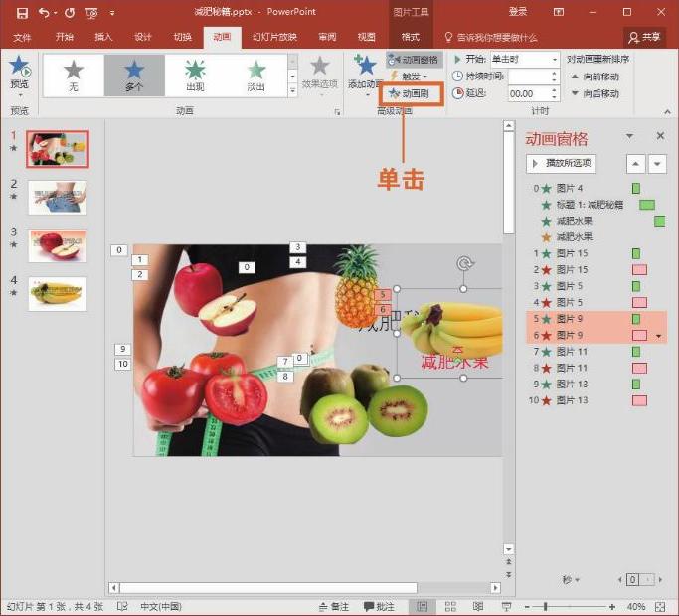This screenshot has width=679, height=616.
Task: Click the Save icon in quick access toolbar
Action: click(22, 13)
